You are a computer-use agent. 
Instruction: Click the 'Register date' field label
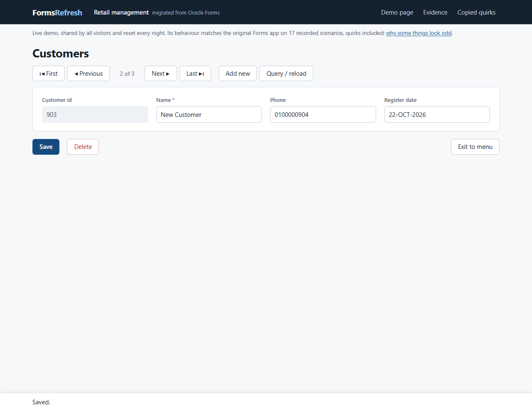pyautogui.click(x=400, y=100)
